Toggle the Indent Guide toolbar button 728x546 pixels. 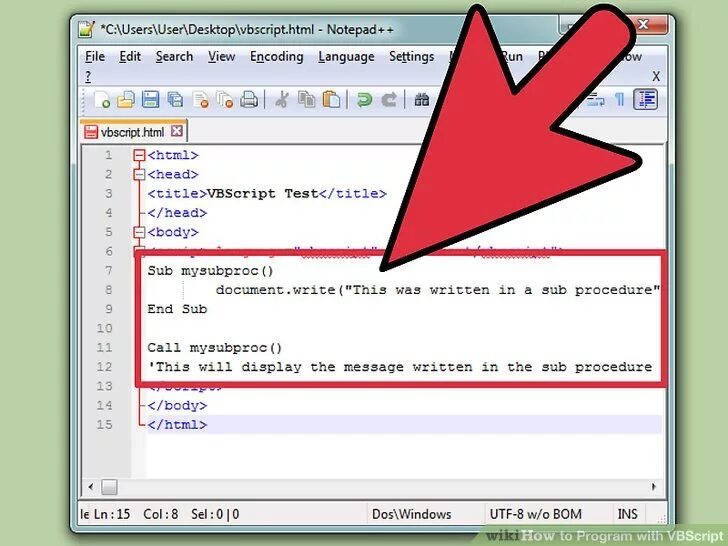[646, 99]
